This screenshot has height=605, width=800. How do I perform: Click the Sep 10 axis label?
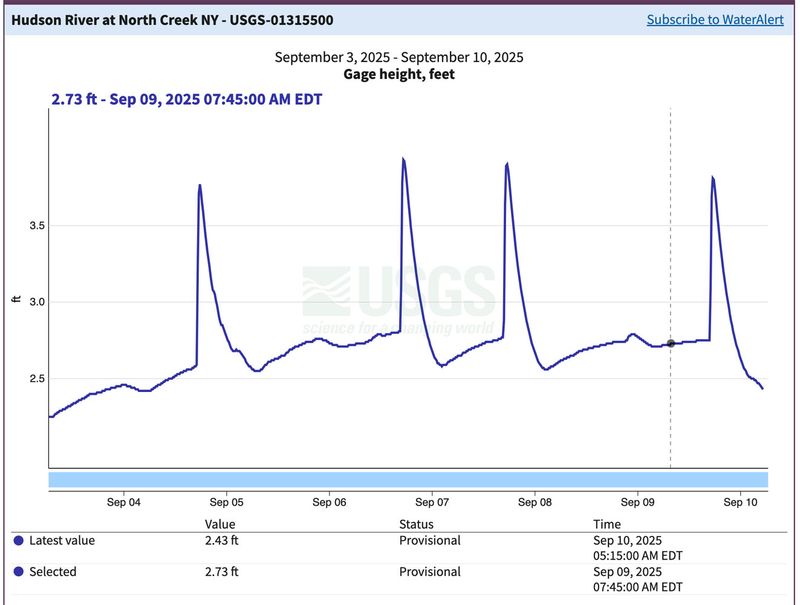click(740, 502)
